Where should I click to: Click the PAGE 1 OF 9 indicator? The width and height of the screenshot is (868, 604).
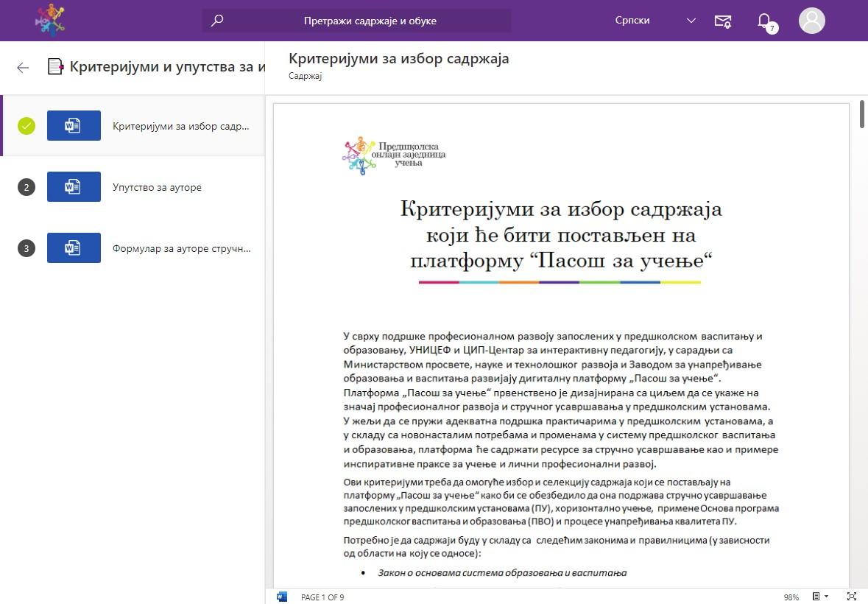322,597
